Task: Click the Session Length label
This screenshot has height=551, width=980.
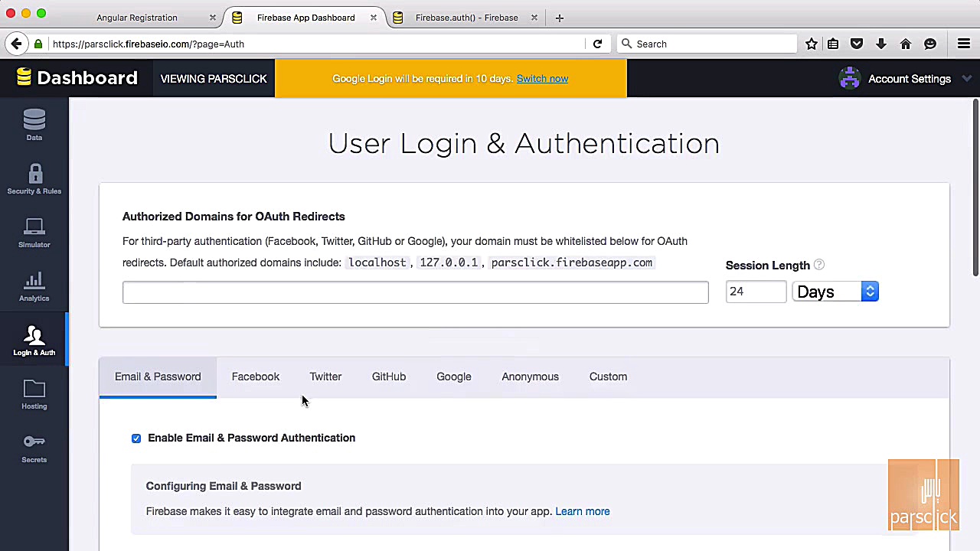Action: pyautogui.click(x=768, y=266)
